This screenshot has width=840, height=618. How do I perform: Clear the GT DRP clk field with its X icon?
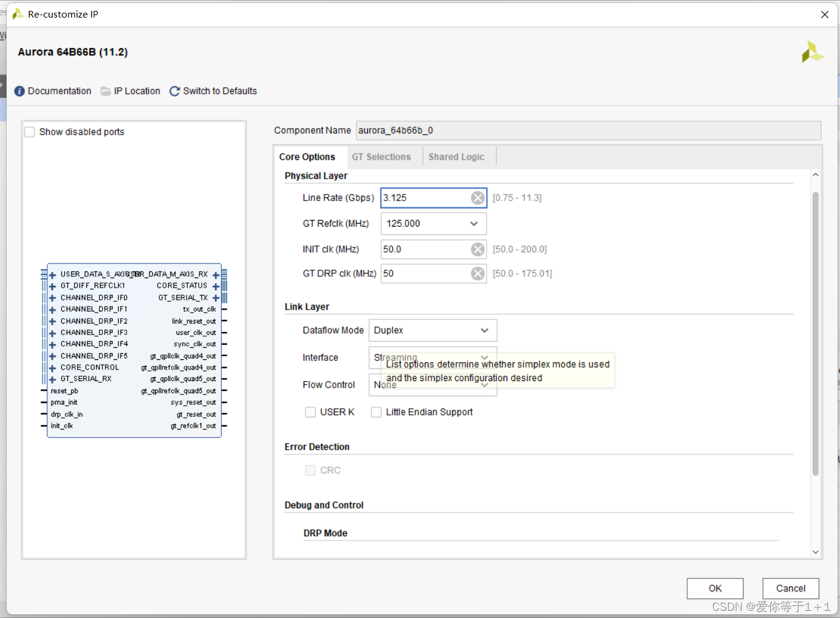pos(478,274)
